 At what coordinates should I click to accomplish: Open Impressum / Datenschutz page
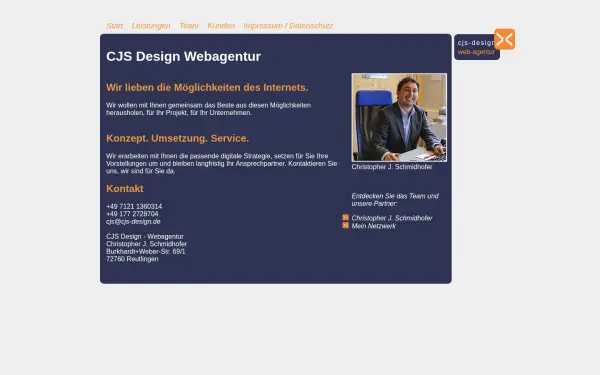click(x=288, y=26)
